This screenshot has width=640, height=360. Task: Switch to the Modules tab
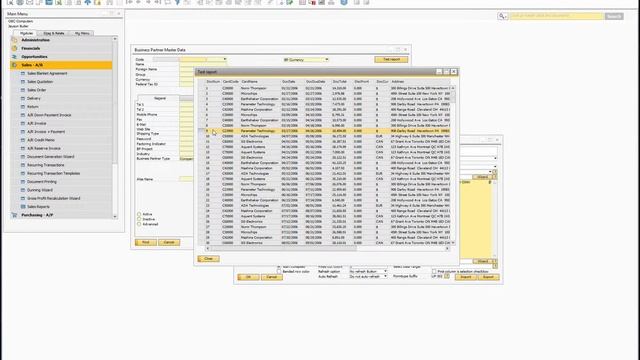coord(27,33)
